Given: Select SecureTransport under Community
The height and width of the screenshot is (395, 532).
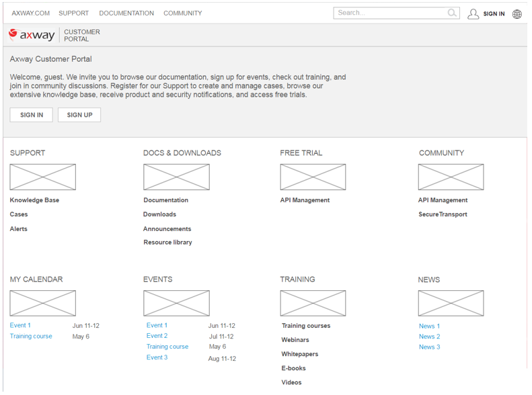Looking at the screenshot, I should [443, 214].
